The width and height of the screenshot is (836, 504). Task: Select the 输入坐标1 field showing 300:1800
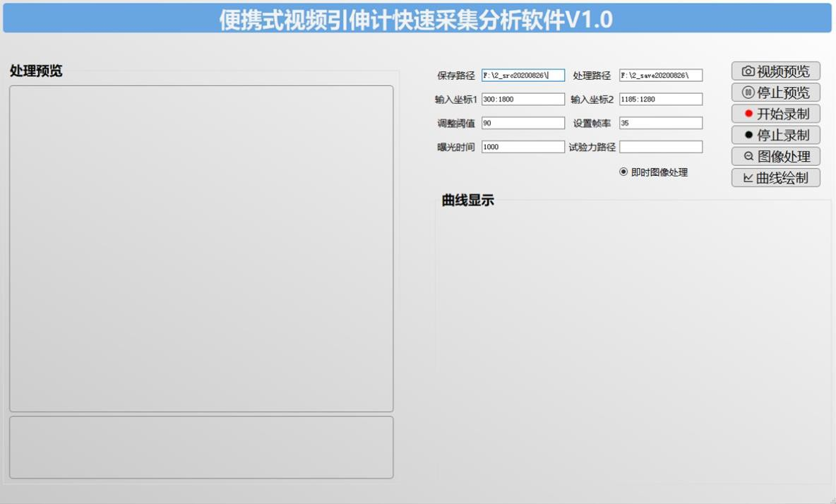pos(522,100)
